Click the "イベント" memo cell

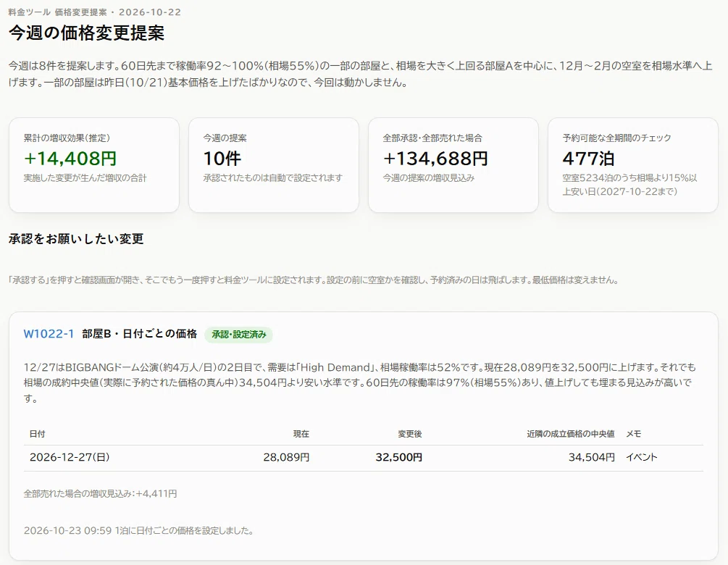point(642,457)
